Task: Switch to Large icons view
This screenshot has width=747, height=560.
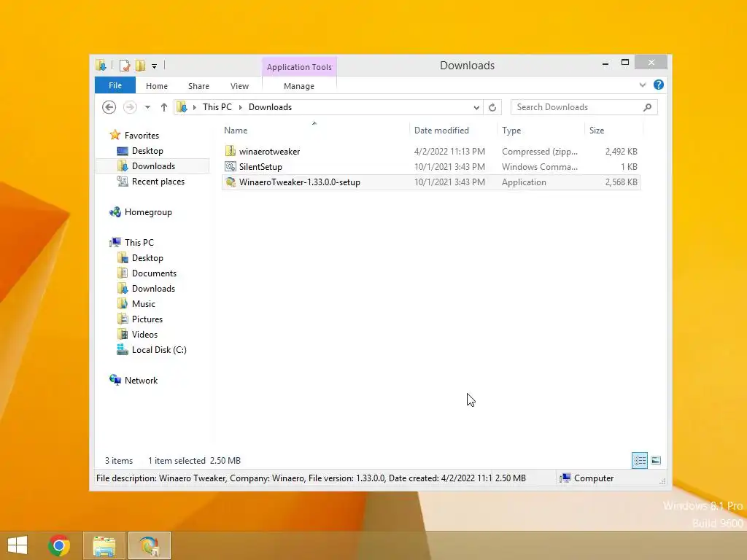Action: click(x=656, y=460)
